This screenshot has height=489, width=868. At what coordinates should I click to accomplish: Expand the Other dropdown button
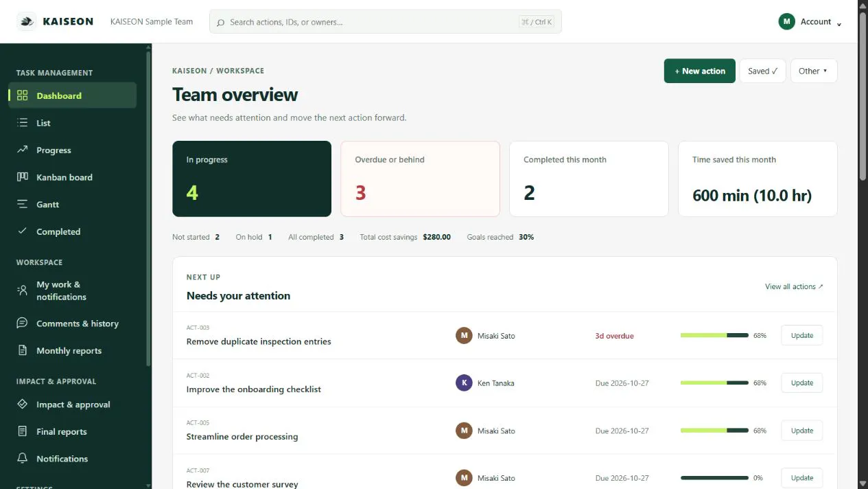click(814, 71)
